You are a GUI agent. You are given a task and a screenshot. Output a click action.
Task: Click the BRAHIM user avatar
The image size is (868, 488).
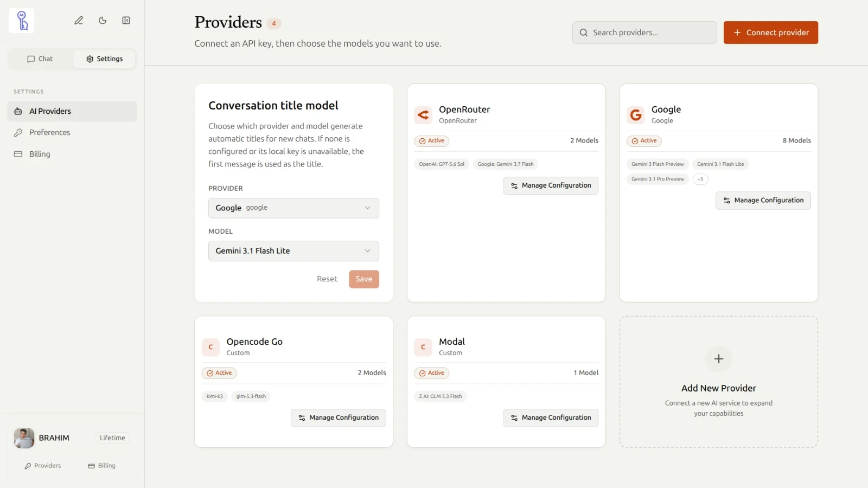point(24,438)
